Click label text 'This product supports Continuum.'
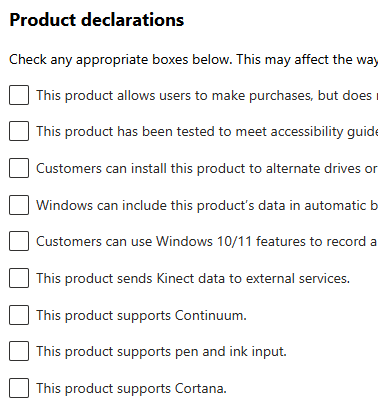Image resolution: width=378 pixels, height=417 pixels. point(141,315)
